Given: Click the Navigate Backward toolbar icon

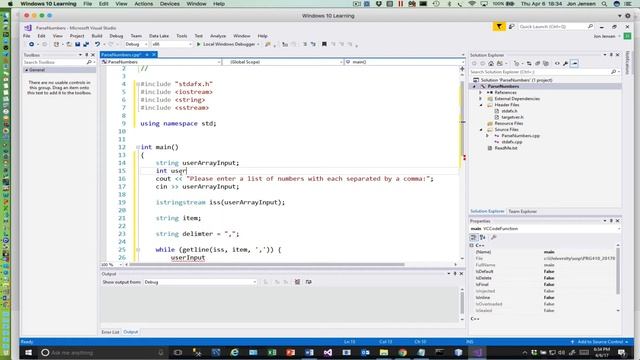Looking at the screenshot, I should [x=31, y=44].
